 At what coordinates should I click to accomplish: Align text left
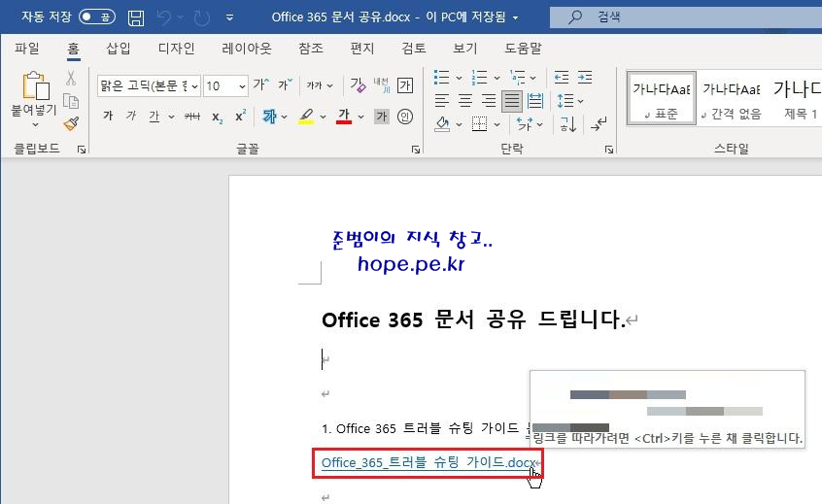pos(442,101)
